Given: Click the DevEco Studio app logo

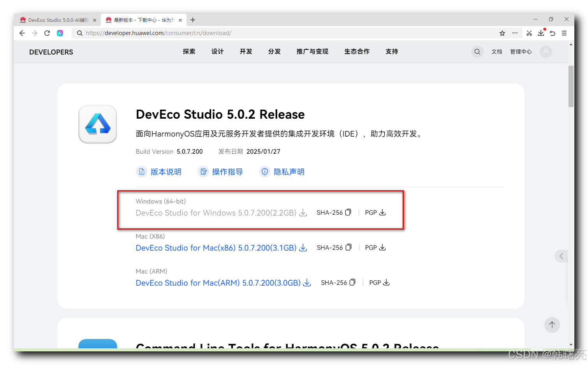Looking at the screenshot, I should [98, 124].
